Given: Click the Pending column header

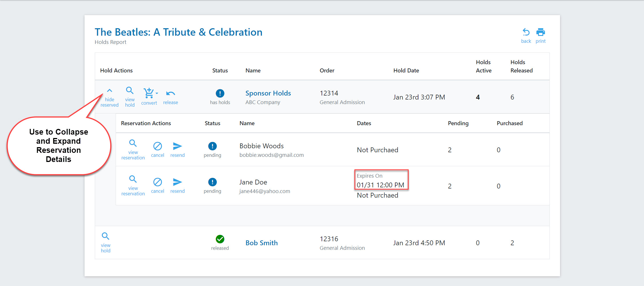Looking at the screenshot, I should click(x=458, y=123).
